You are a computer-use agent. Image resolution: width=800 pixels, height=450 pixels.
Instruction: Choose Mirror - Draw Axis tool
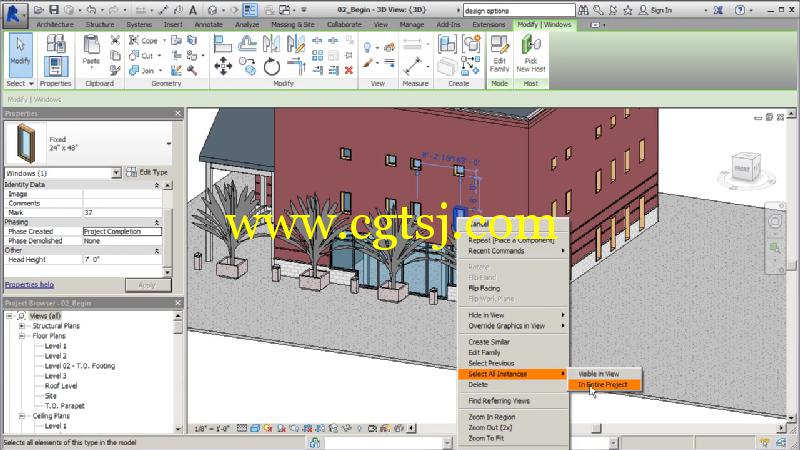(x=296, y=44)
